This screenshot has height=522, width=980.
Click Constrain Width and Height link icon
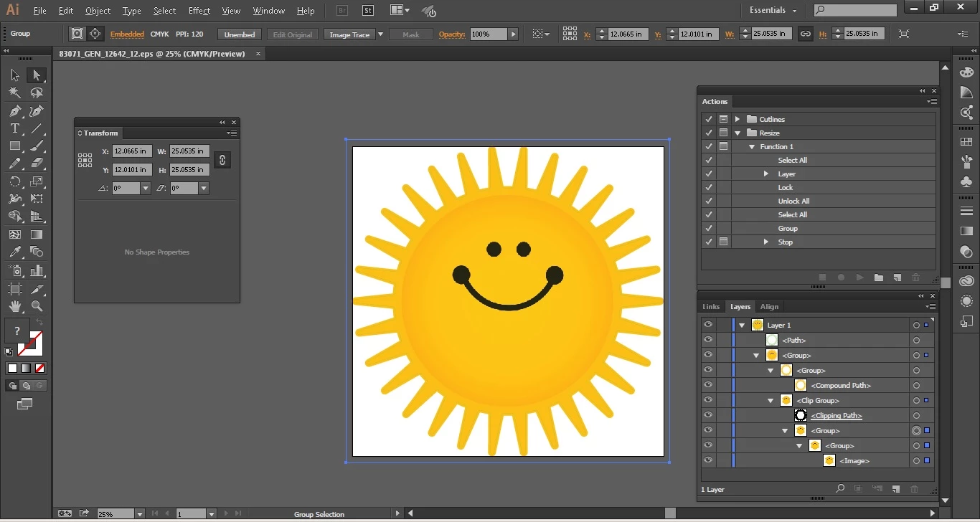(x=222, y=160)
